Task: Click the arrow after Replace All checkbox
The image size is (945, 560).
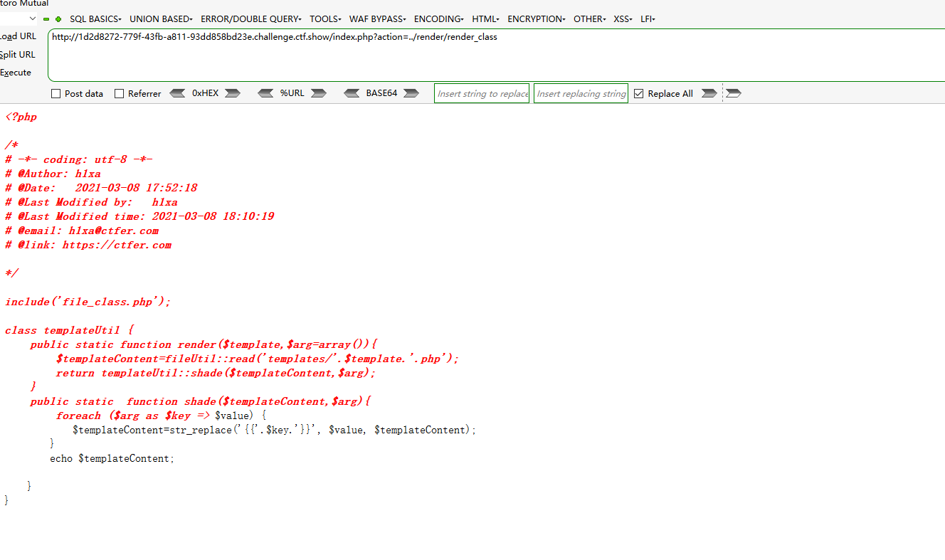Action: click(x=709, y=93)
